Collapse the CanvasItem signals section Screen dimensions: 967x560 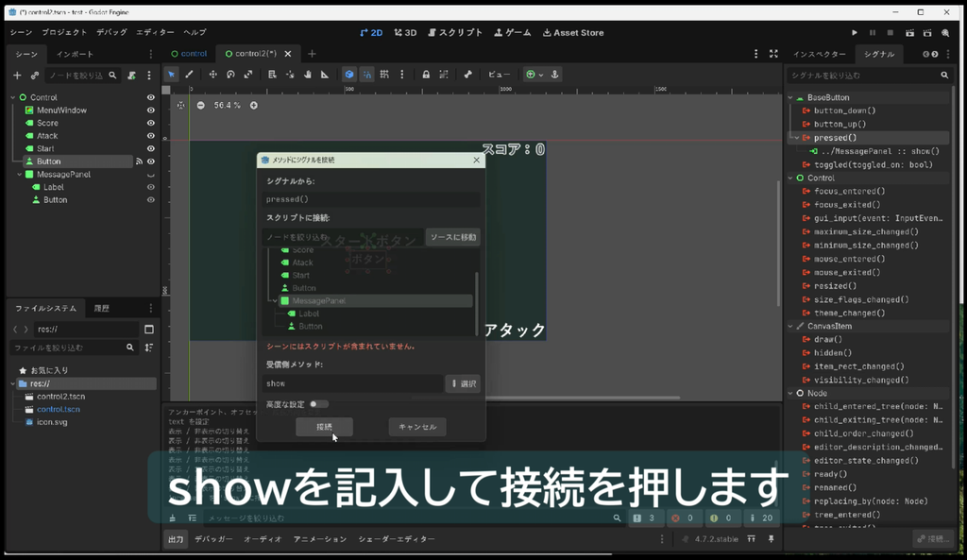click(790, 326)
